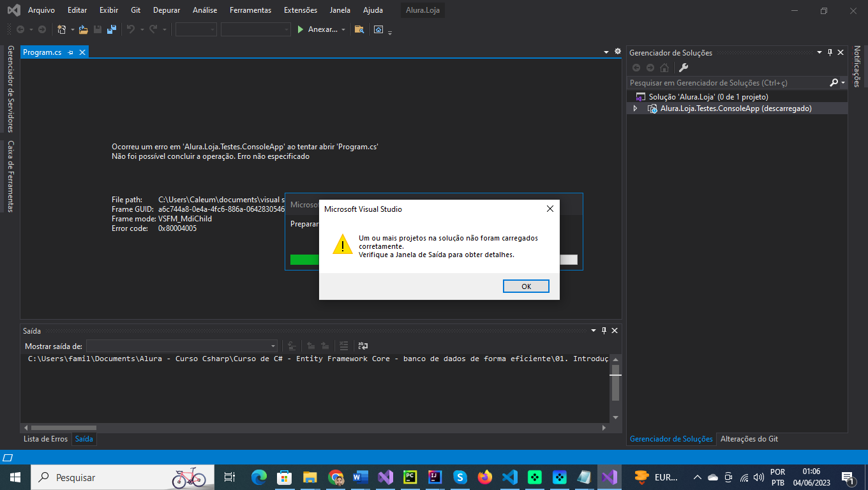
Task: Go to previous message in Saída toolbar
Action: point(311,346)
